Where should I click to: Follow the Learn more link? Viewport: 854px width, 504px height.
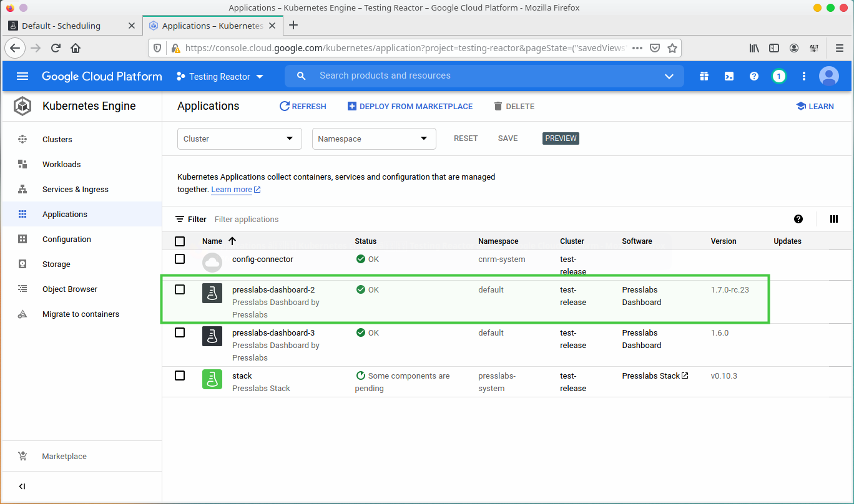pyautogui.click(x=232, y=190)
